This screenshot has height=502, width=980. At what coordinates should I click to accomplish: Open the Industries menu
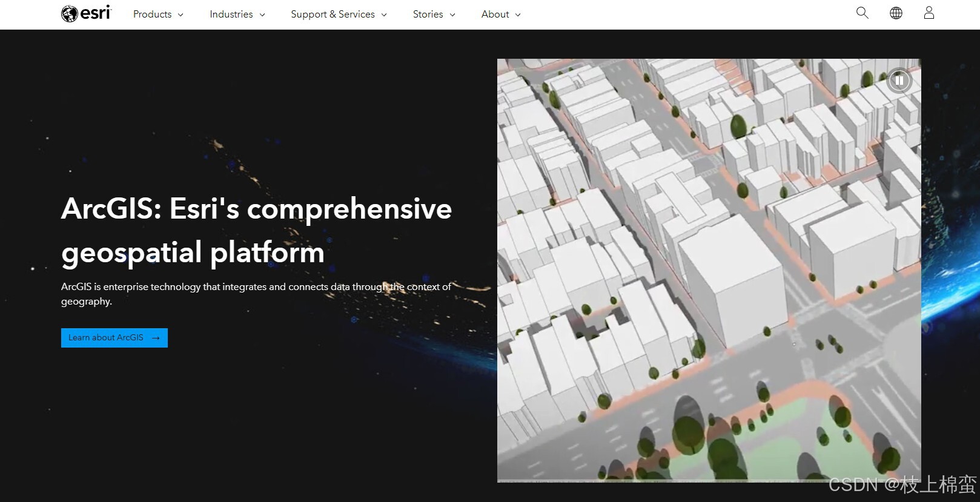click(237, 14)
